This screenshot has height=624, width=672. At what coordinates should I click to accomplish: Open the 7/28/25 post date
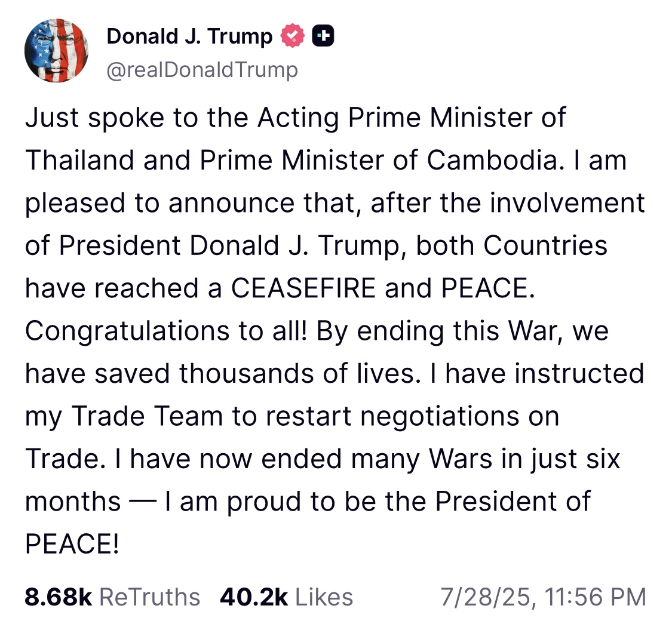[x=484, y=597]
